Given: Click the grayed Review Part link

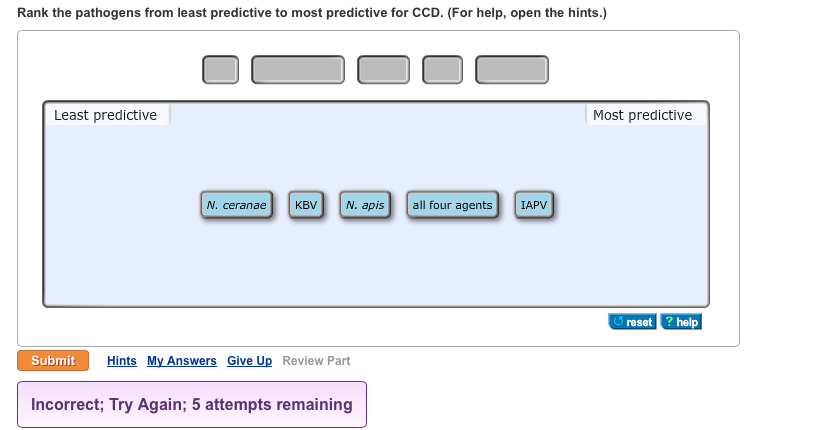Looking at the screenshot, I should 316,361.
